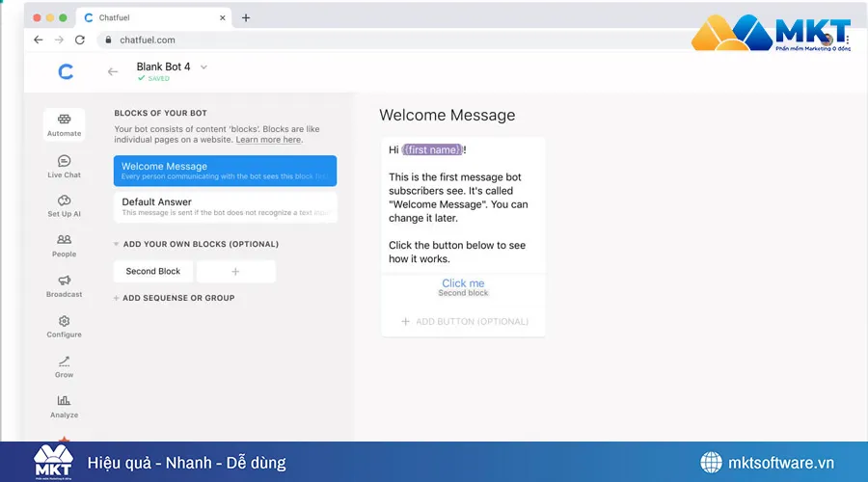The height and width of the screenshot is (482, 868).
Task: Collapse the Add Your Own Blocks section
Action: click(117, 244)
